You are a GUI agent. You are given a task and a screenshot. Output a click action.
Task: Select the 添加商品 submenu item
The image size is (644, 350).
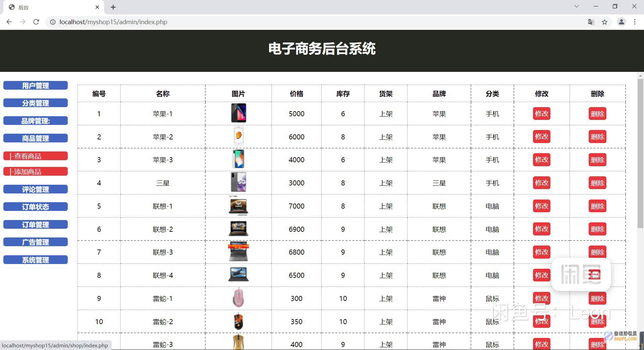tap(36, 171)
